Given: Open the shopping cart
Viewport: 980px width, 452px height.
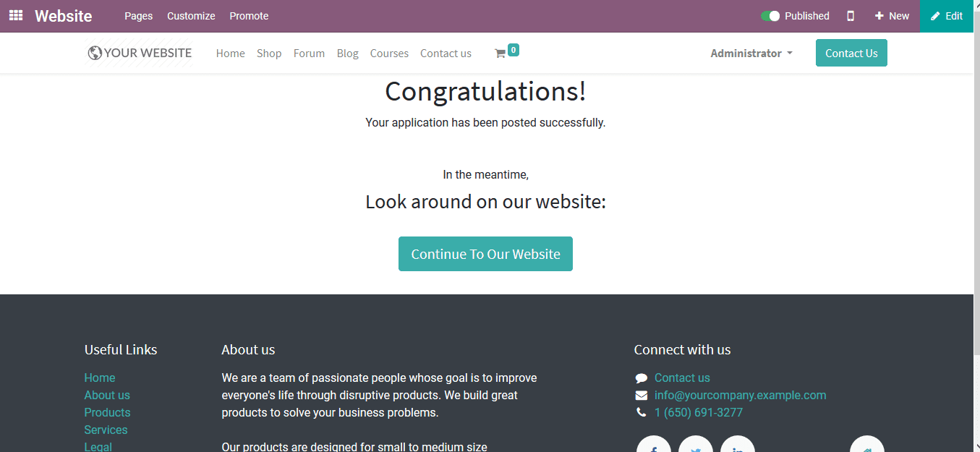Looking at the screenshot, I should [505, 52].
